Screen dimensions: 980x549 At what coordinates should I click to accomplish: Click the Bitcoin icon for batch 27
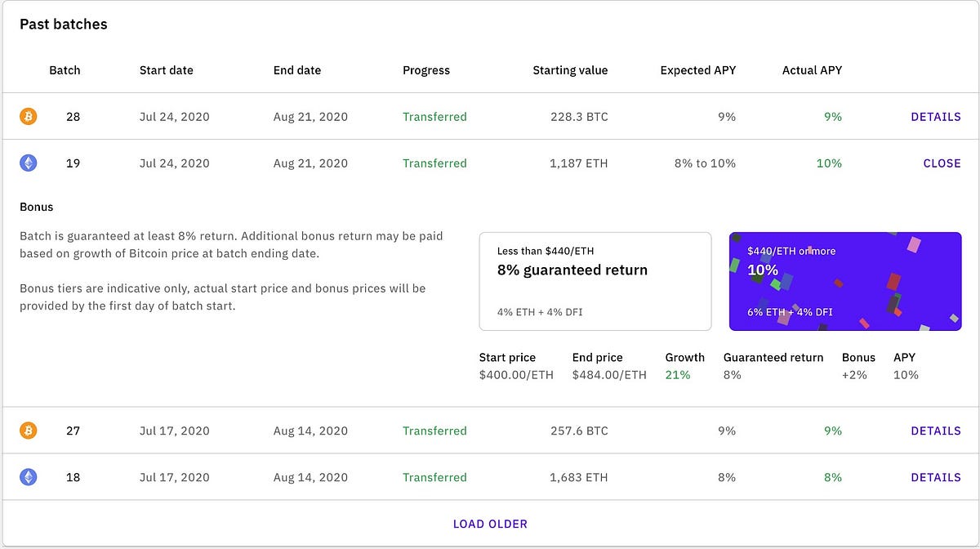pyautogui.click(x=28, y=431)
